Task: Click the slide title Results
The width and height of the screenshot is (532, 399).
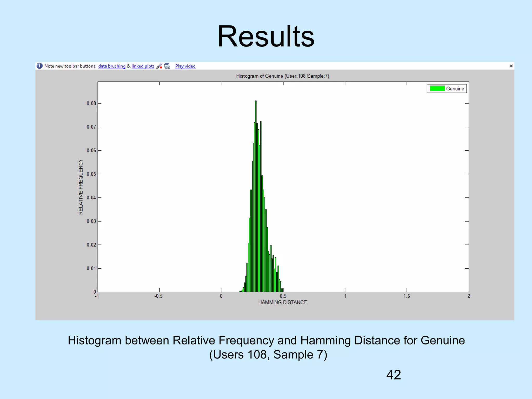Action: 266,36
